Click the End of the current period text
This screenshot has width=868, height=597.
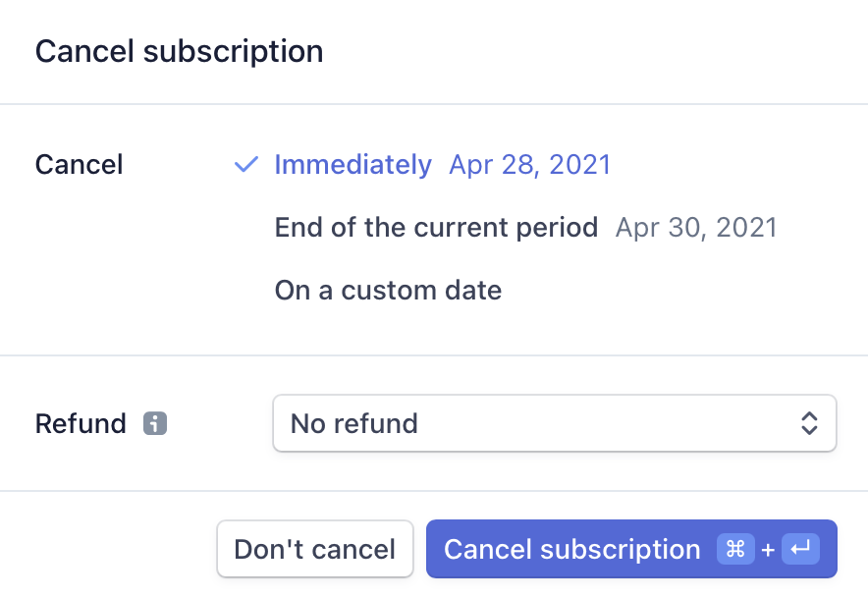(x=436, y=228)
